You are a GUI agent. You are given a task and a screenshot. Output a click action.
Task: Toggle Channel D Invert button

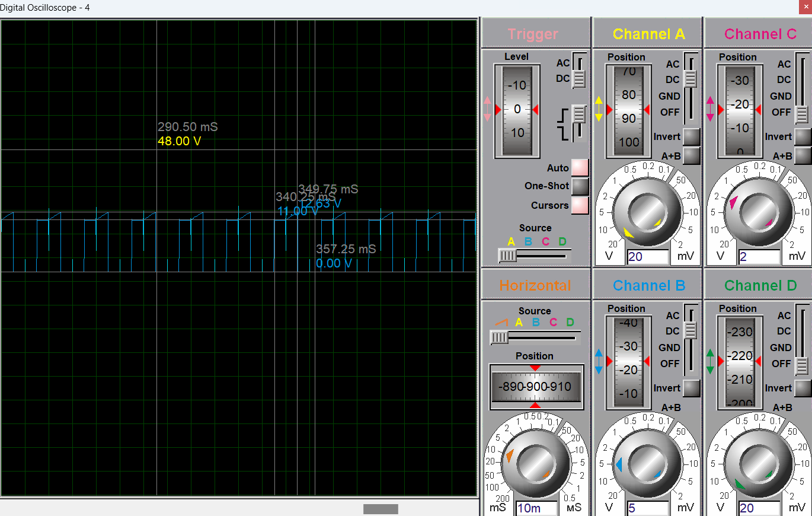coord(803,388)
